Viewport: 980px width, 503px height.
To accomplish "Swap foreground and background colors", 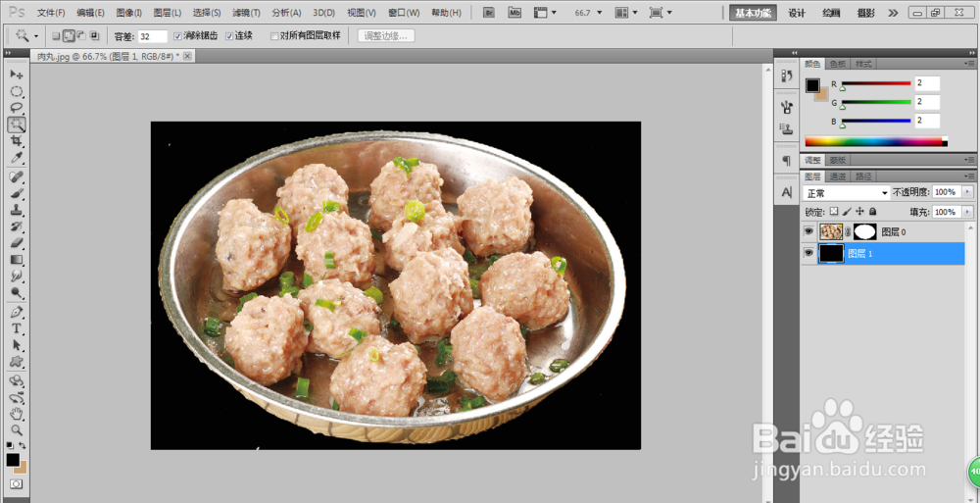I will click(24, 445).
